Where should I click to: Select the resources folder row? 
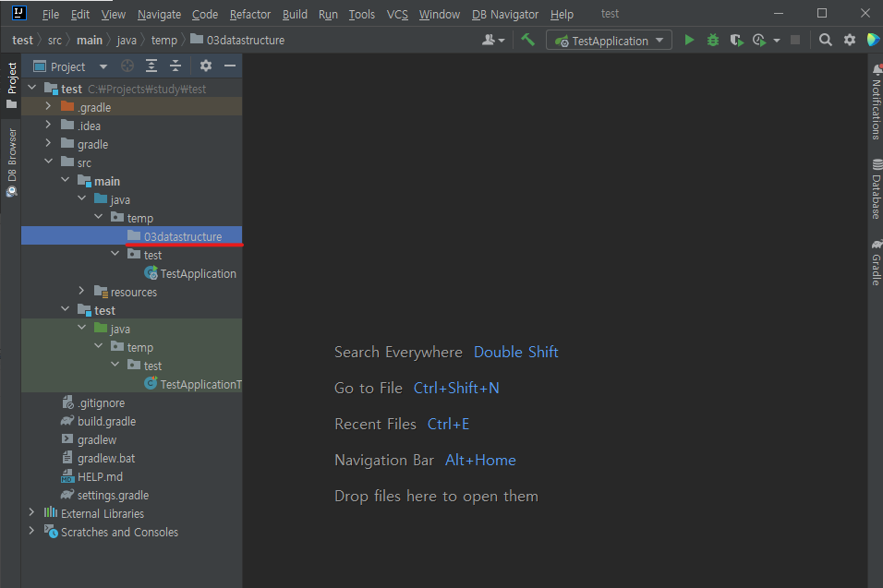click(x=132, y=292)
